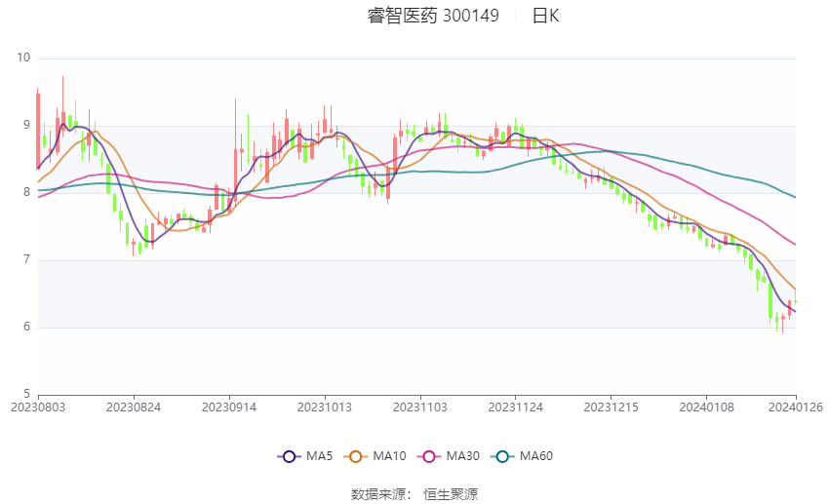Screen dimensions: 829x504
Task: Click the 数据来源 caption label
Action: [x=380, y=494]
